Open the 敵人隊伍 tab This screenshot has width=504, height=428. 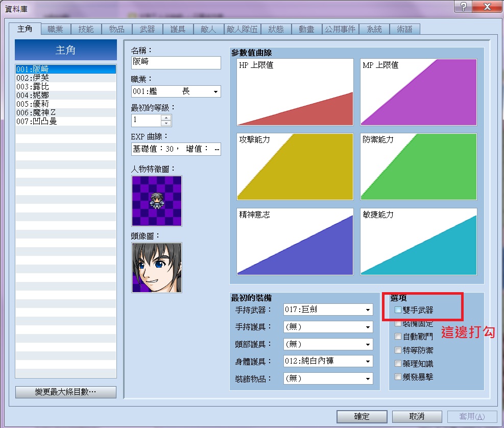pyautogui.click(x=242, y=29)
